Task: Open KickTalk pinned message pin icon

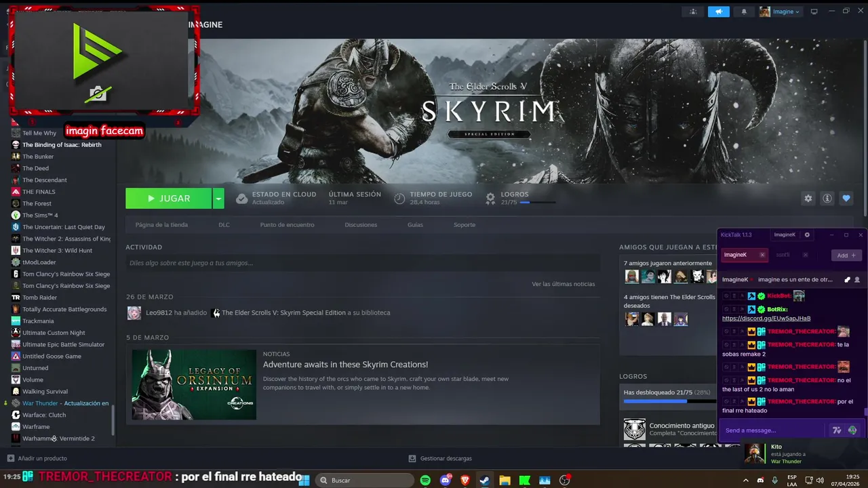Action: click(847, 279)
